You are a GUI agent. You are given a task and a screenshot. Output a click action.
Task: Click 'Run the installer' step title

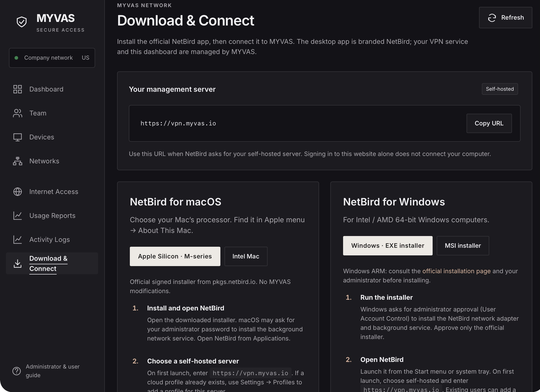(386, 297)
